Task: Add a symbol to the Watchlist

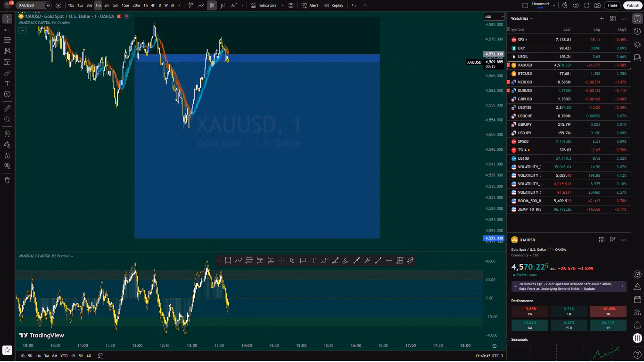Action: point(602,18)
